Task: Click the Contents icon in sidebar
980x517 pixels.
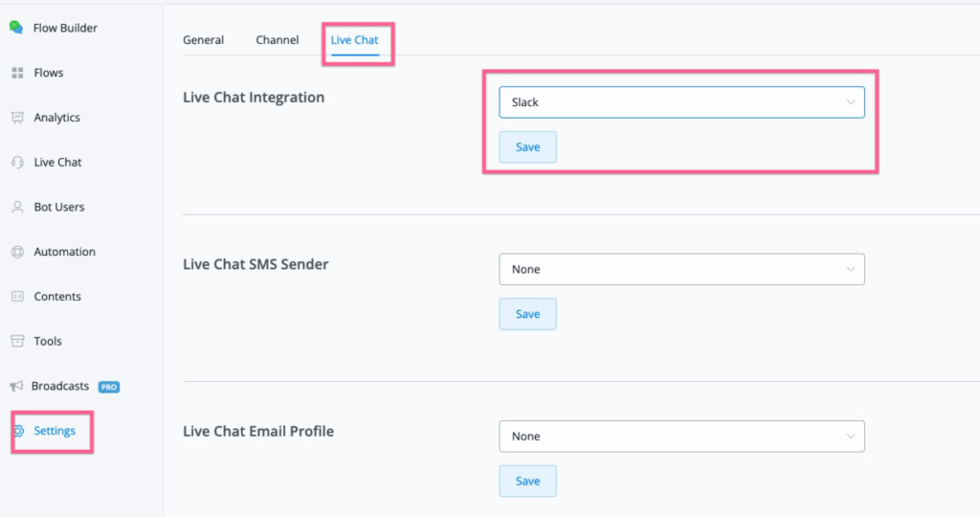Action: pos(17,297)
